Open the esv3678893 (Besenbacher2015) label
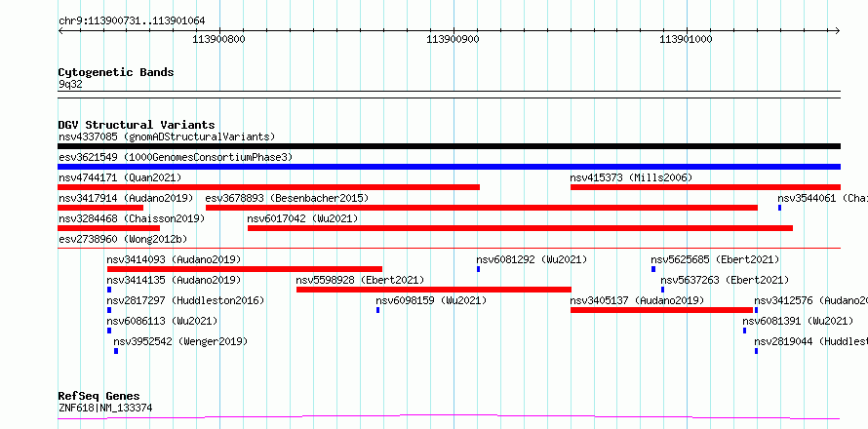Viewport: 868px width, 429px height. click(287, 198)
